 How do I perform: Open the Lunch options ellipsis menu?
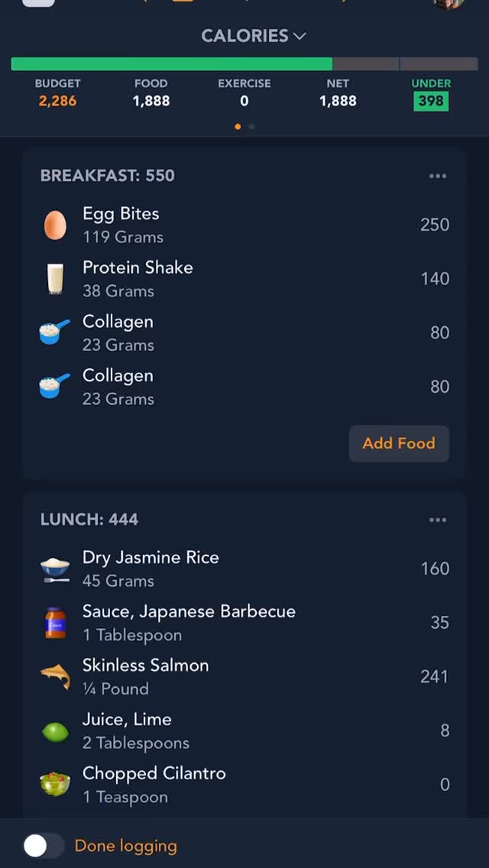point(437,519)
